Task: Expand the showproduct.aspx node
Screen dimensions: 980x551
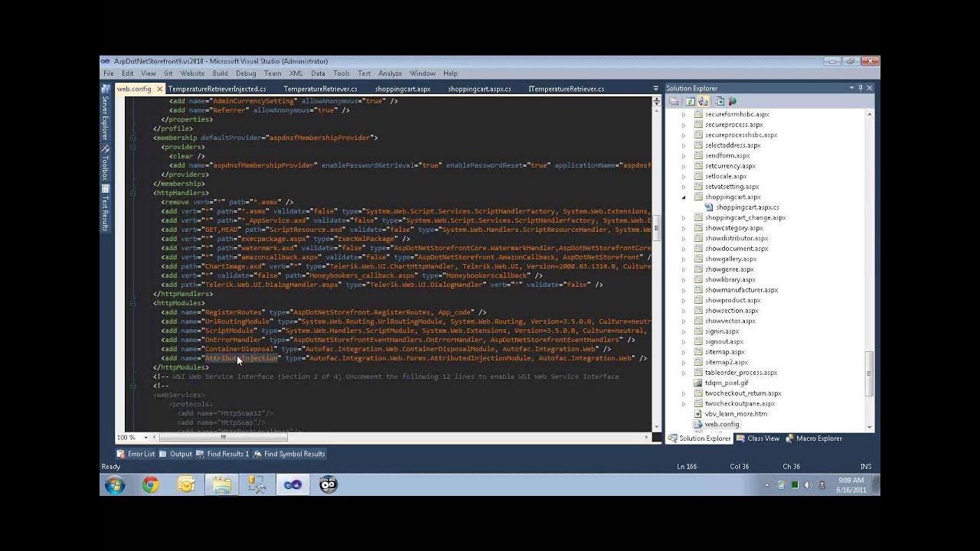Action: [684, 300]
